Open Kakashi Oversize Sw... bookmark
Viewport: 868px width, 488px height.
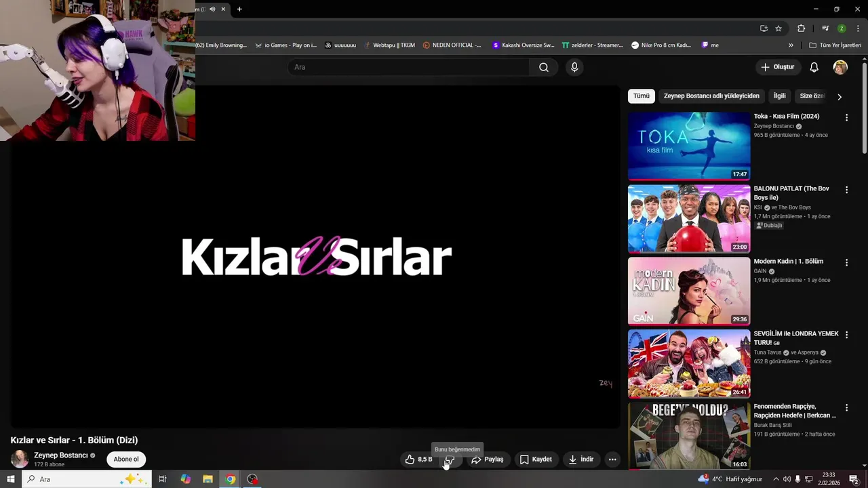523,45
